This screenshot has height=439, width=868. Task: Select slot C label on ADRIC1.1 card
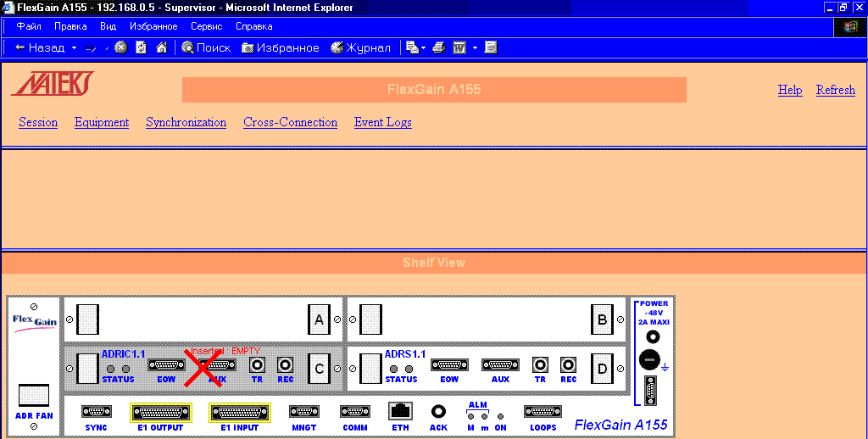pos(319,369)
